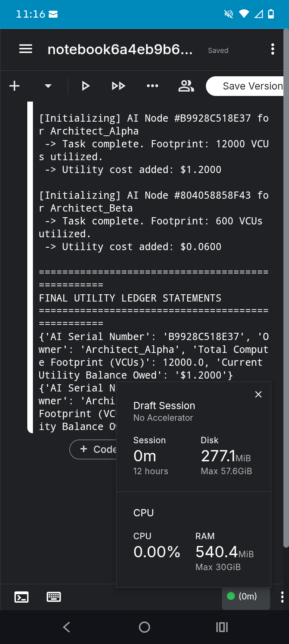
Task: Add a new cell with plus icon
Action: coord(14,86)
